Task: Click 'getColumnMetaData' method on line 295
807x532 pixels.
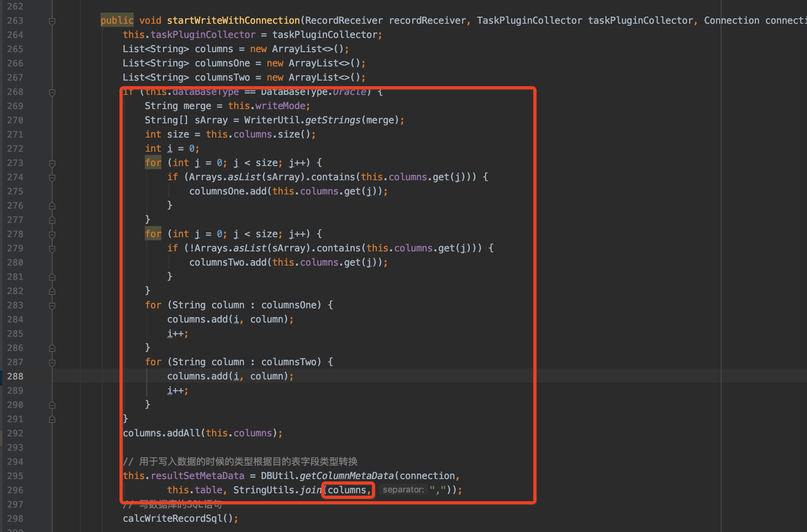Action: (347, 476)
